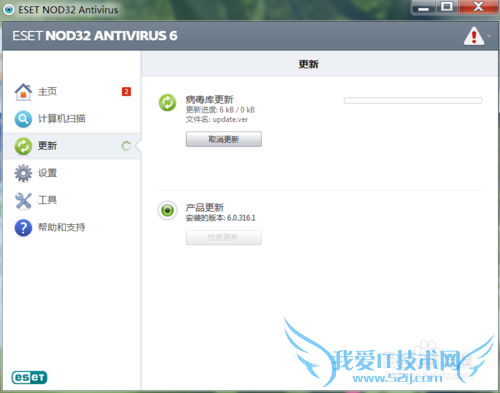Click the 产品更新 heading text

pos(205,207)
